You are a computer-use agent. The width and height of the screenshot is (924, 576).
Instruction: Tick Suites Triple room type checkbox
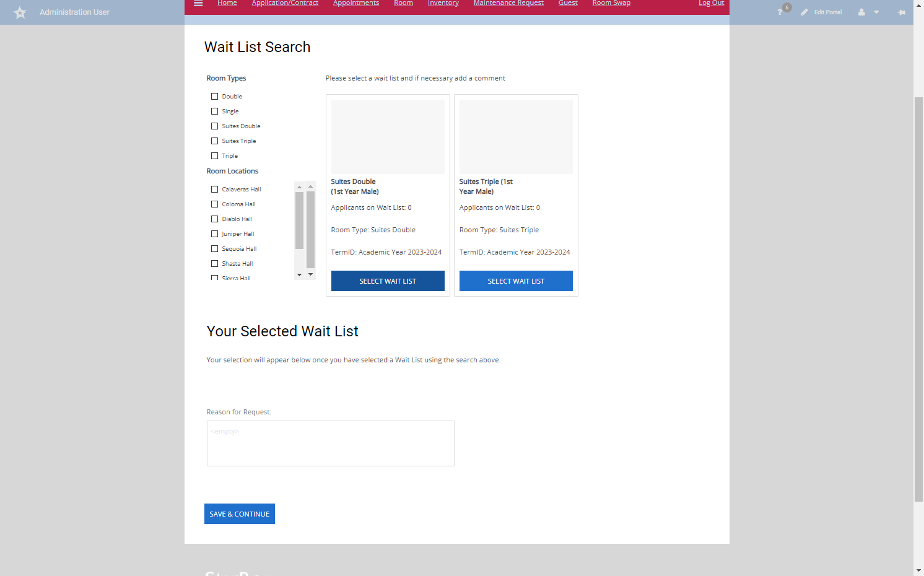(214, 141)
